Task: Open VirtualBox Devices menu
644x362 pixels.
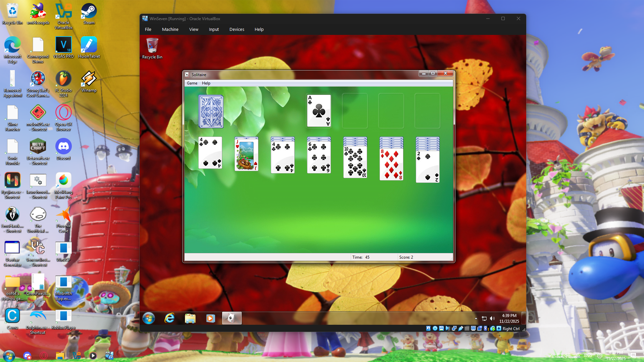Action: coord(237,30)
